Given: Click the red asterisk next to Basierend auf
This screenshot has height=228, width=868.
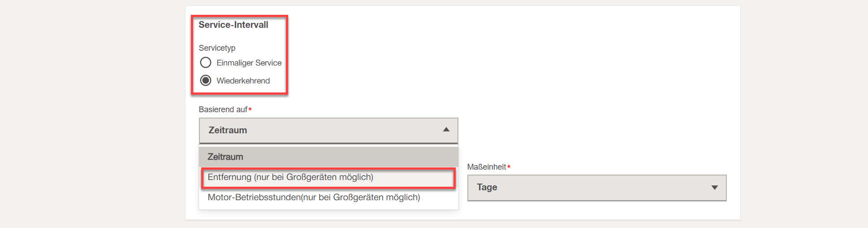Looking at the screenshot, I should [250, 110].
